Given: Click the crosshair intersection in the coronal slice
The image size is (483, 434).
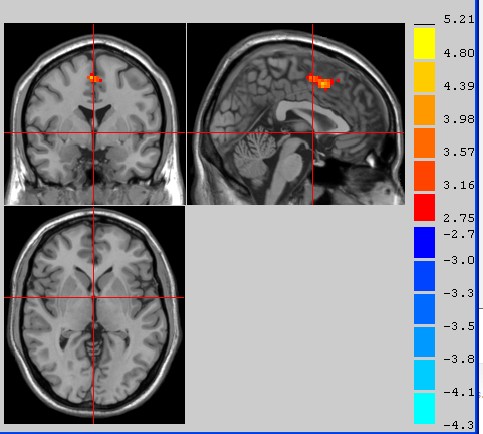Looking at the screenshot, I should coord(93,133).
